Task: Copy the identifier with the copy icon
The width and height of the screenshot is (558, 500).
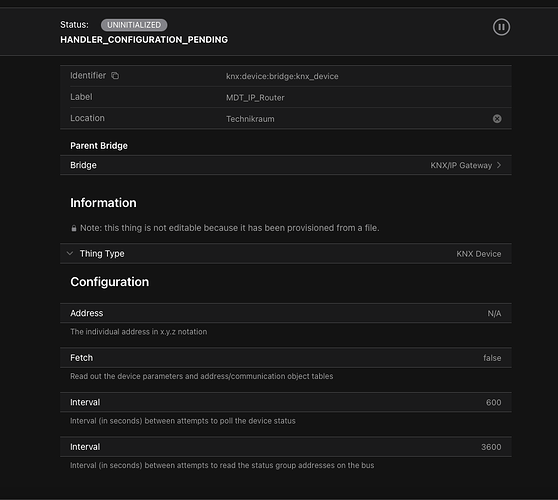Action: (x=115, y=75)
